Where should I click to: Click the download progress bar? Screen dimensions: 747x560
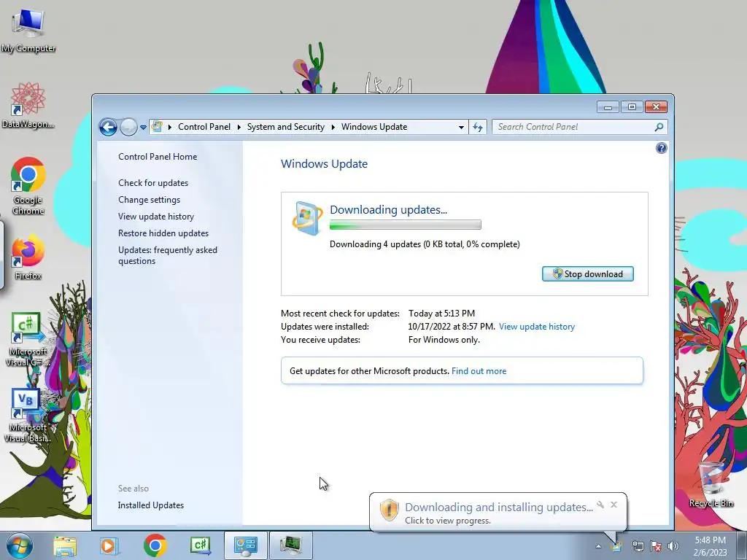pos(406,225)
